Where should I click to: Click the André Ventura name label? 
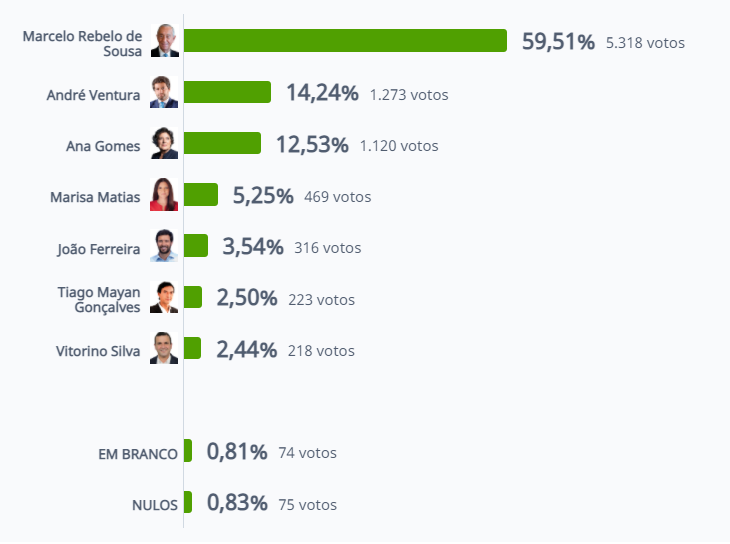93,95
